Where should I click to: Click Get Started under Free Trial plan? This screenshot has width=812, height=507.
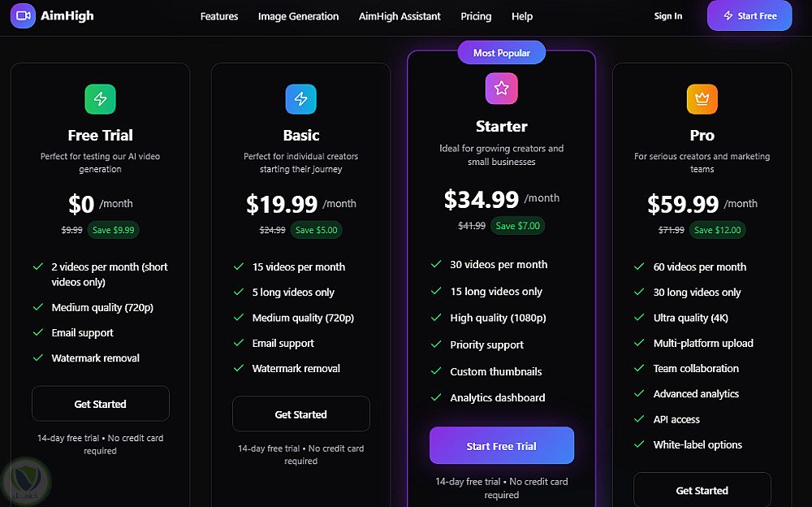point(101,404)
